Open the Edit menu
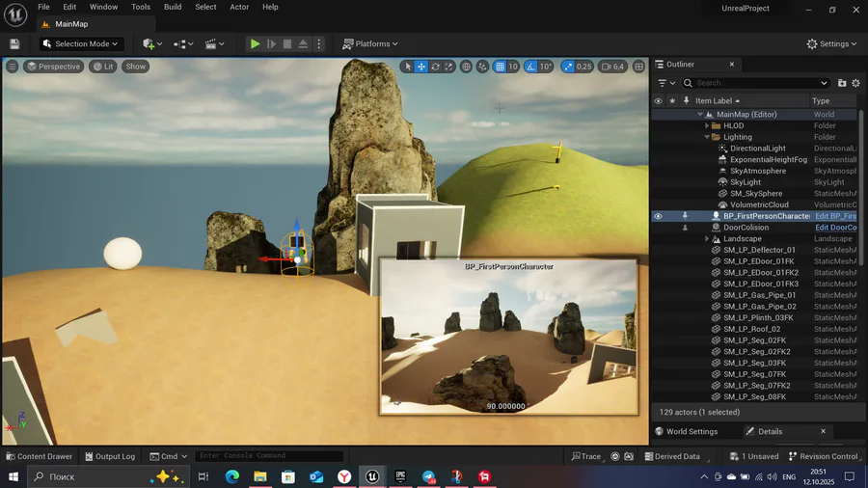The image size is (868, 488). (x=69, y=7)
